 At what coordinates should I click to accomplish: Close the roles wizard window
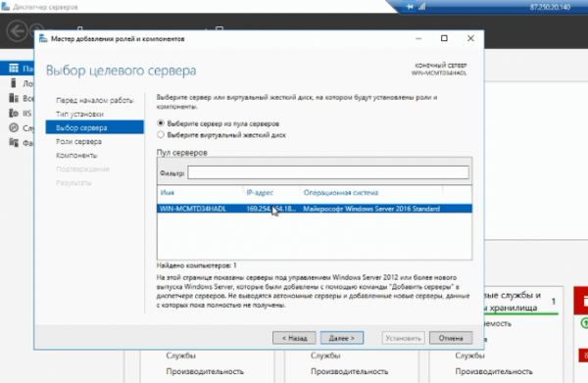(x=470, y=38)
